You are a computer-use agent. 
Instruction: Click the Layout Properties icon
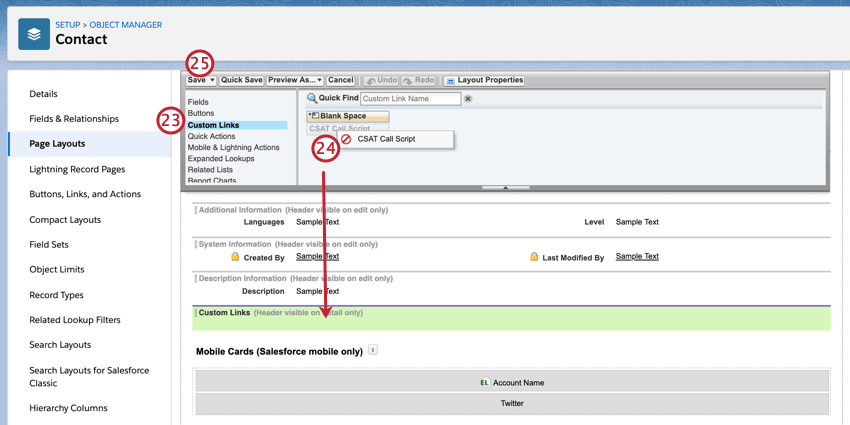tap(450, 81)
